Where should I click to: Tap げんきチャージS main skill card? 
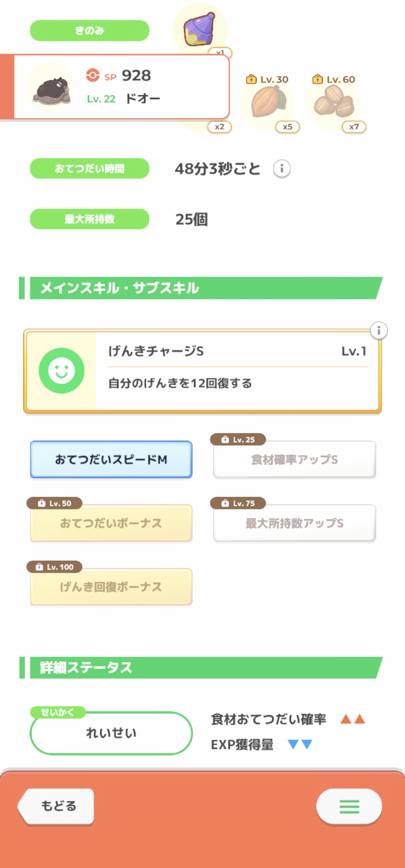(236, 371)
